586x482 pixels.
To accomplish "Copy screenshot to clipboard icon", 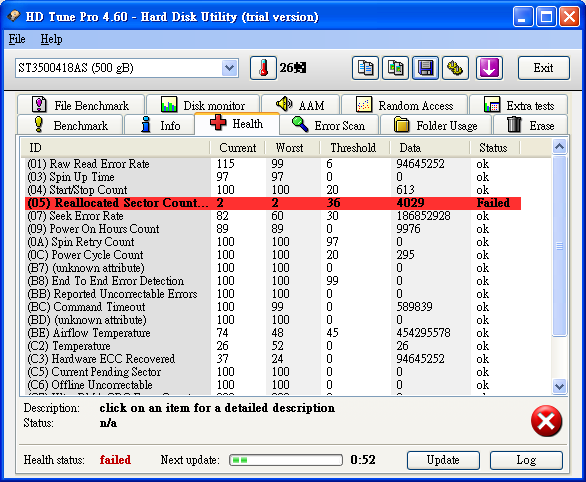I will (395, 68).
